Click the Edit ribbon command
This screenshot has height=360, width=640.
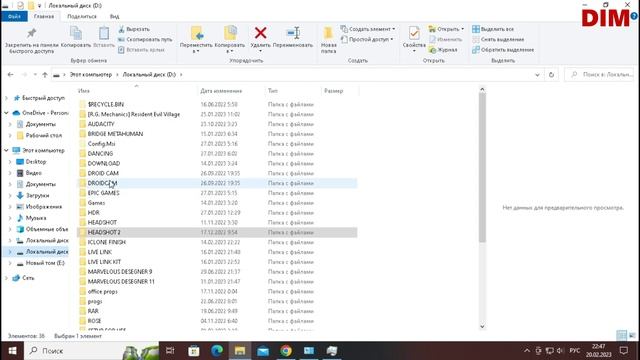click(x=445, y=40)
